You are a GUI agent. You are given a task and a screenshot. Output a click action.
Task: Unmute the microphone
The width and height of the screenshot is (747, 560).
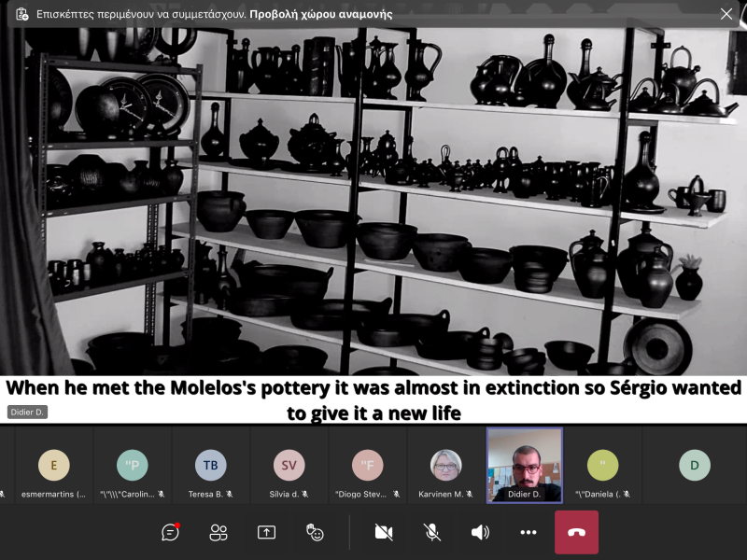point(431,532)
